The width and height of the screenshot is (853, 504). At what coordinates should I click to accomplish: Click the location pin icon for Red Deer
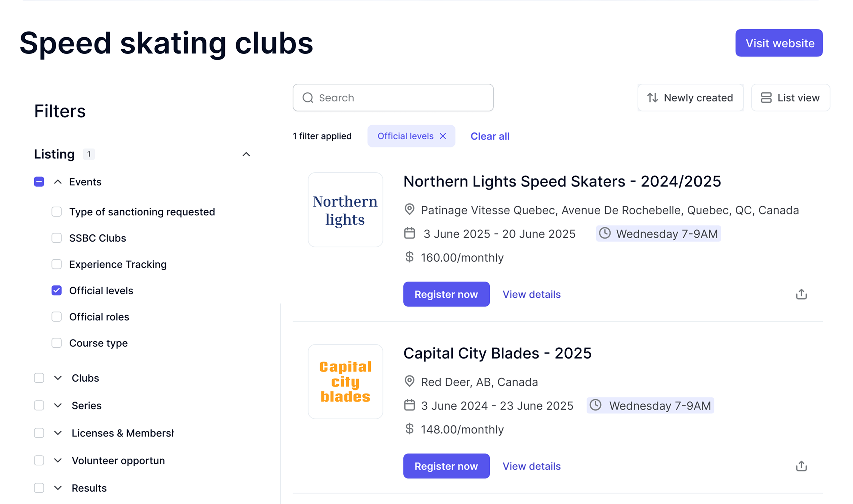409,381
